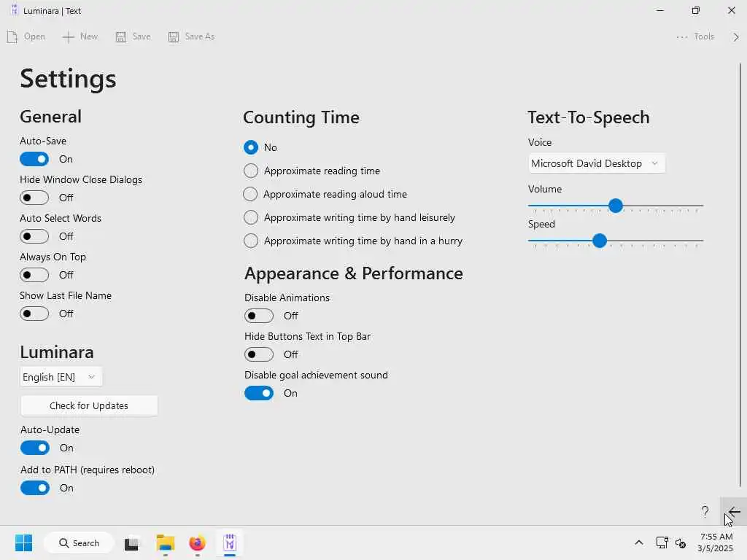Click the Open file toolbar button
This screenshot has height=560, width=747.
pyautogui.click(x=26, y=36)
